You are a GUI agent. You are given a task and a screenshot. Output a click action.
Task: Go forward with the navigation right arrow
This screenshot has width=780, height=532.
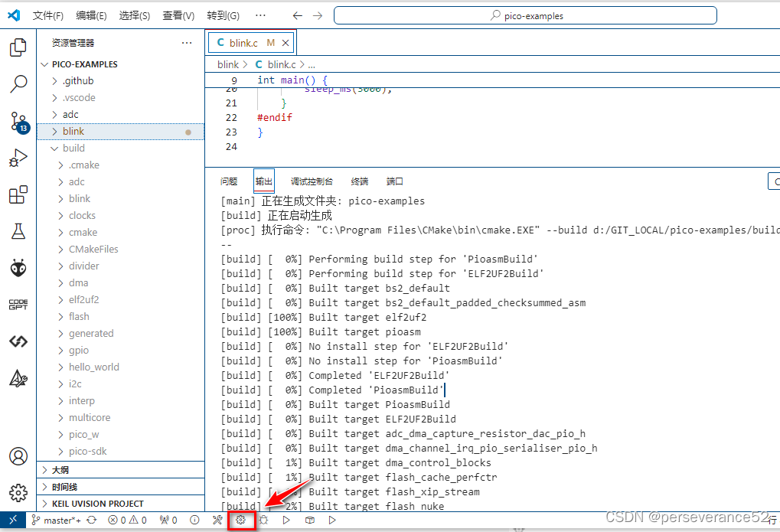(x=318, y=15)
